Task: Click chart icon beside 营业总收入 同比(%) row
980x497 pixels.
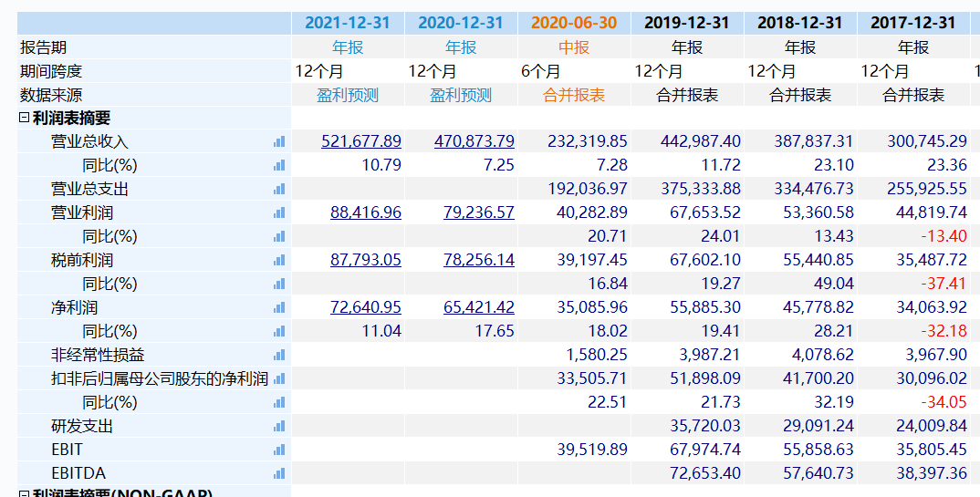Action: tap(279, 165)
